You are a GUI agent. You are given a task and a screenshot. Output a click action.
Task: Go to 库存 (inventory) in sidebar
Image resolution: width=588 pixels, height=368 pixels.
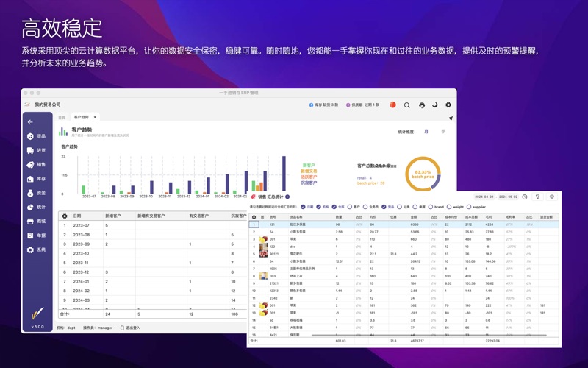pyautogui.click(x=36, y=179)
